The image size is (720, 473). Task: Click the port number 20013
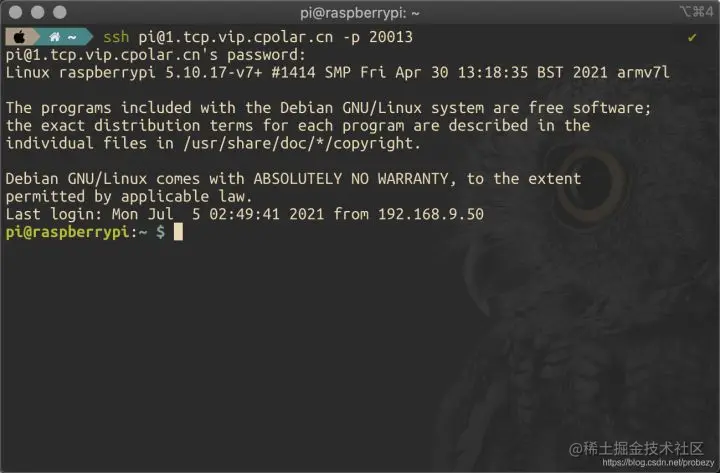pos(391,37)
